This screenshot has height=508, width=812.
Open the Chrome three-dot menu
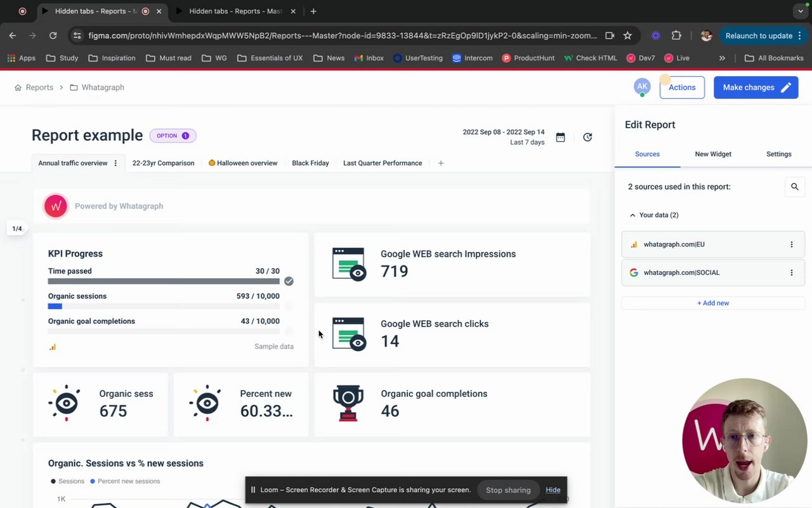[801, 36]
